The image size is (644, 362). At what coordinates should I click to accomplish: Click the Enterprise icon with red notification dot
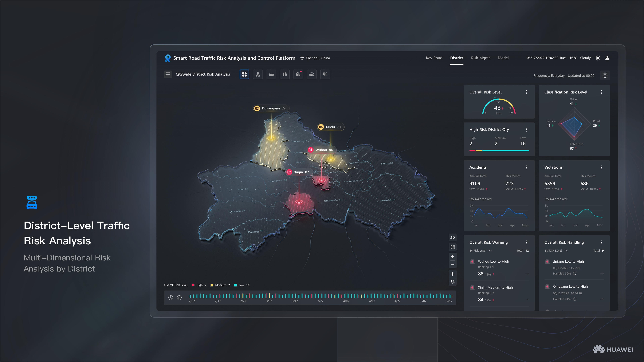(298, 74)
